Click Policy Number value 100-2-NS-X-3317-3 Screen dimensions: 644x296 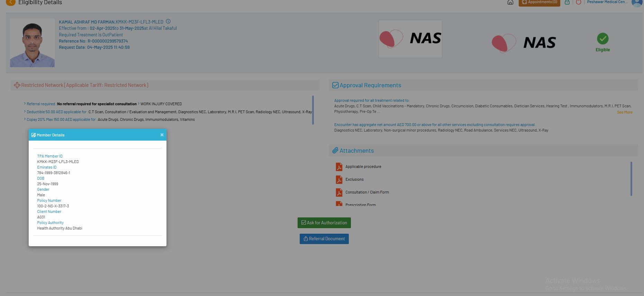point(53,206)
